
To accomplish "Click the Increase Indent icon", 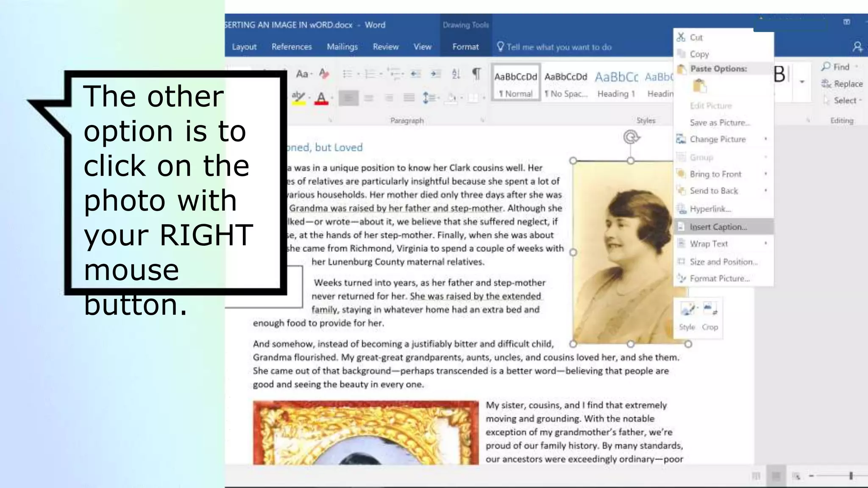I will [x=435, y=74].
